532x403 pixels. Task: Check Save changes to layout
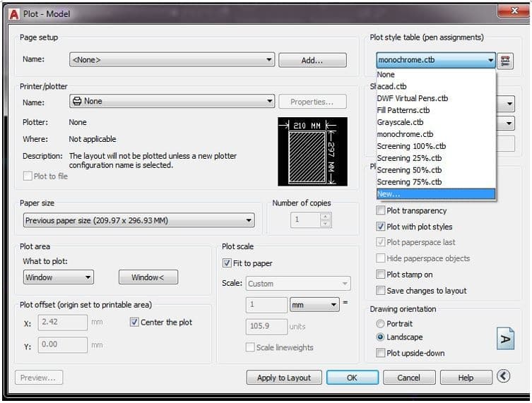pos(381,291)
